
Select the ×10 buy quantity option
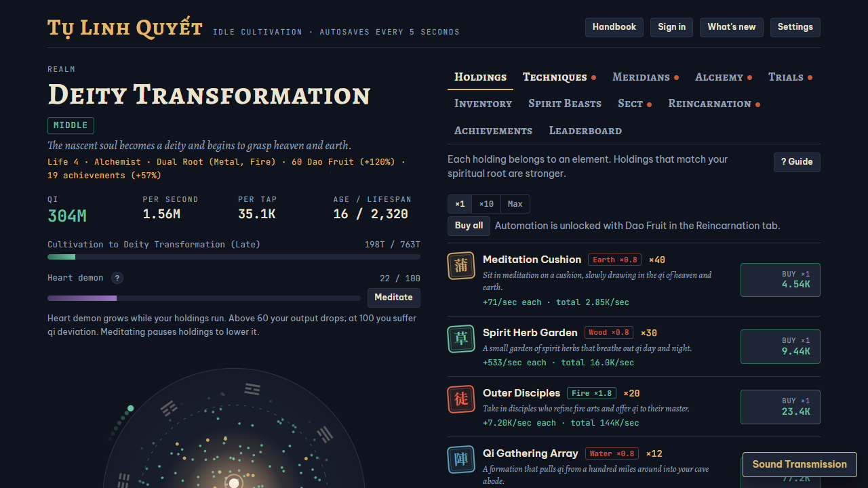tap(486, 204)
